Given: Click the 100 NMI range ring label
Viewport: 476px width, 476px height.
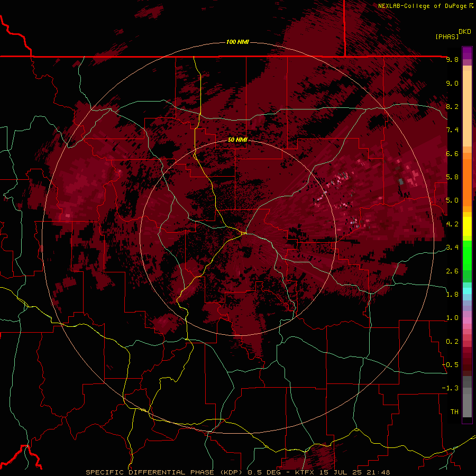Looking at the screenshot, I should pos(237,42).
